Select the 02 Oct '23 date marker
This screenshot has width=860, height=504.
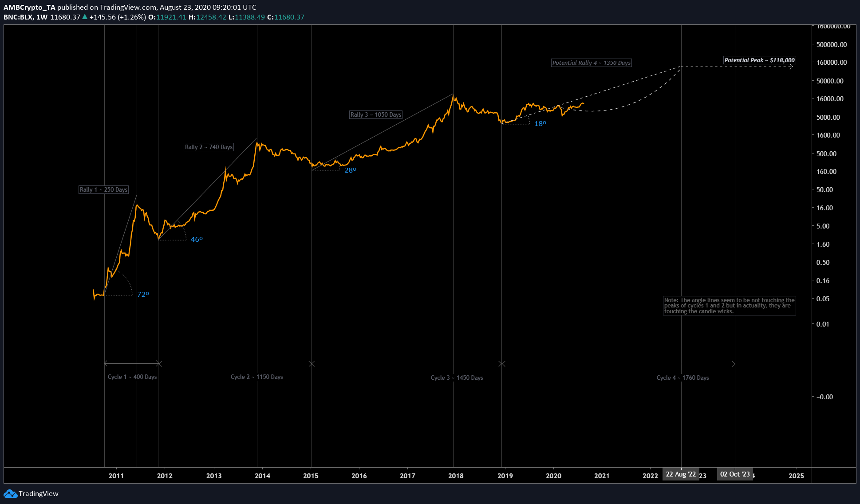[x=735, y=474]
